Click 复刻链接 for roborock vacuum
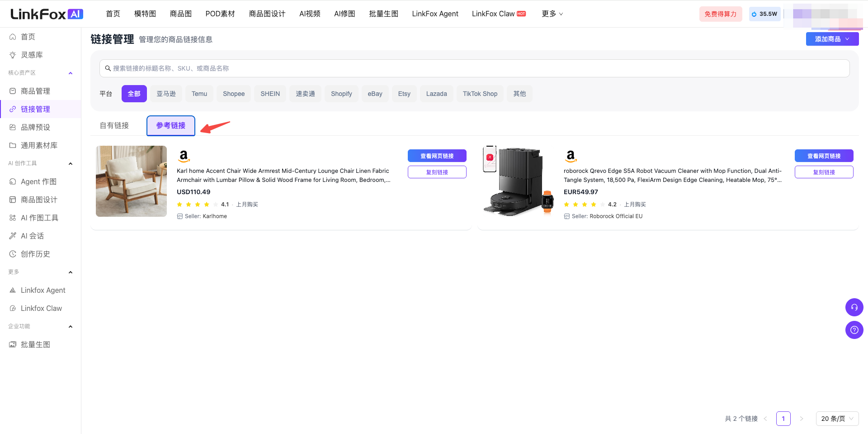 coord(824,172)
